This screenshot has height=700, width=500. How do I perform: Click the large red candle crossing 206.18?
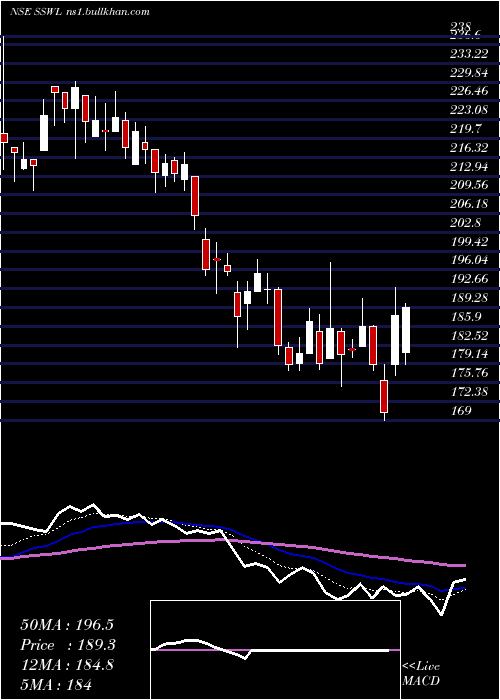[x=195, y=196]
